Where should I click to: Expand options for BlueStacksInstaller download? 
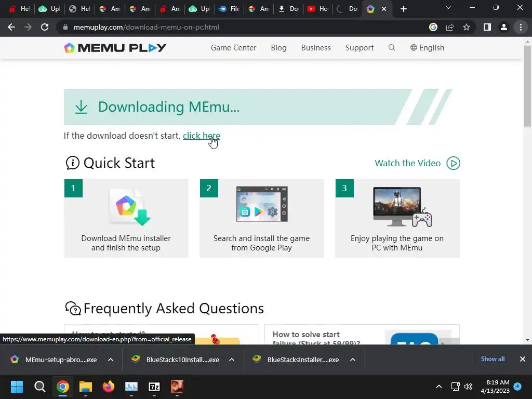click(353, 360)
